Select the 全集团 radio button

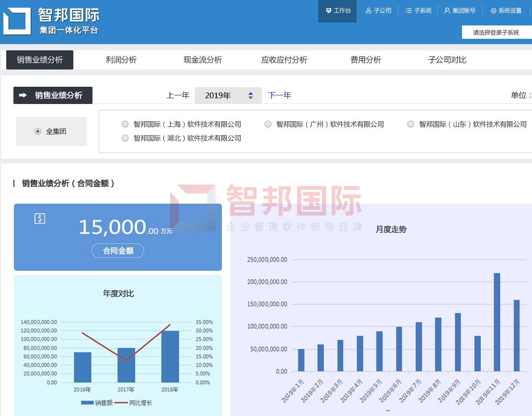[x=38, y=131]
